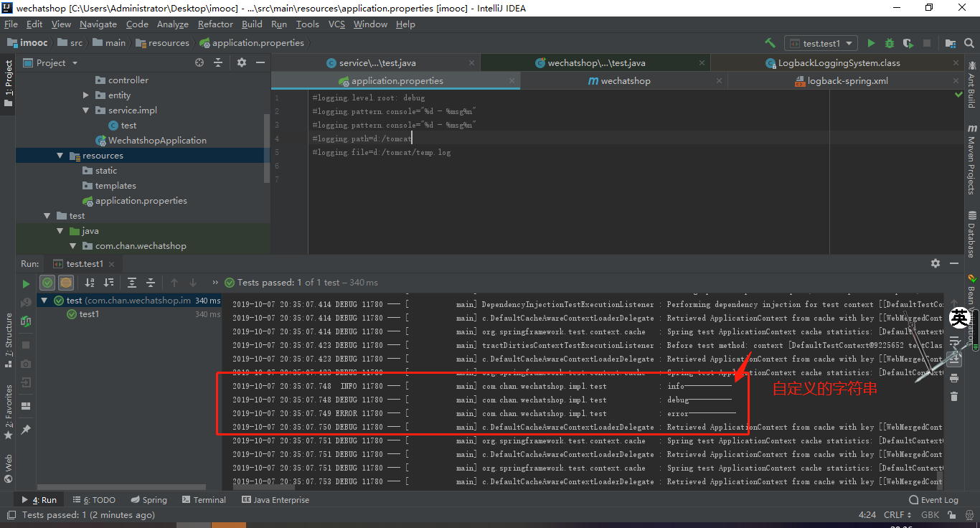Sort test results alphabetically
Screen dimensions: 980x528
(x=89, y=283)
